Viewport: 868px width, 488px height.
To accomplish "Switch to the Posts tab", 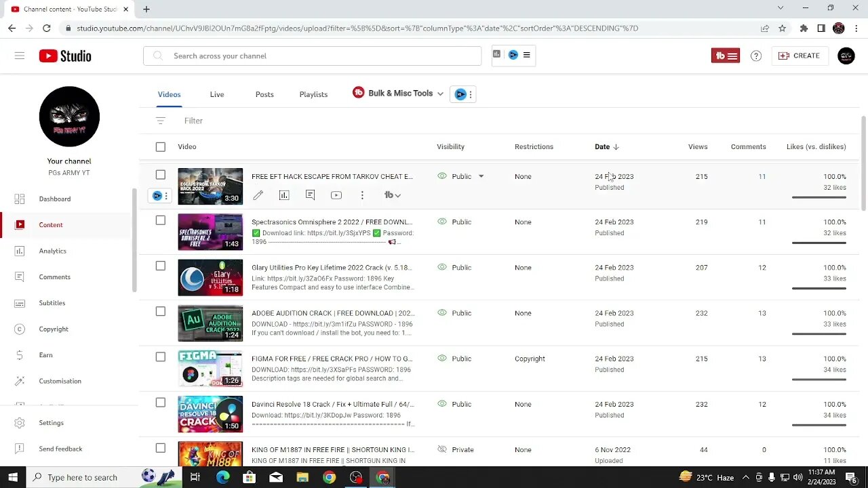I will [264, 94].
